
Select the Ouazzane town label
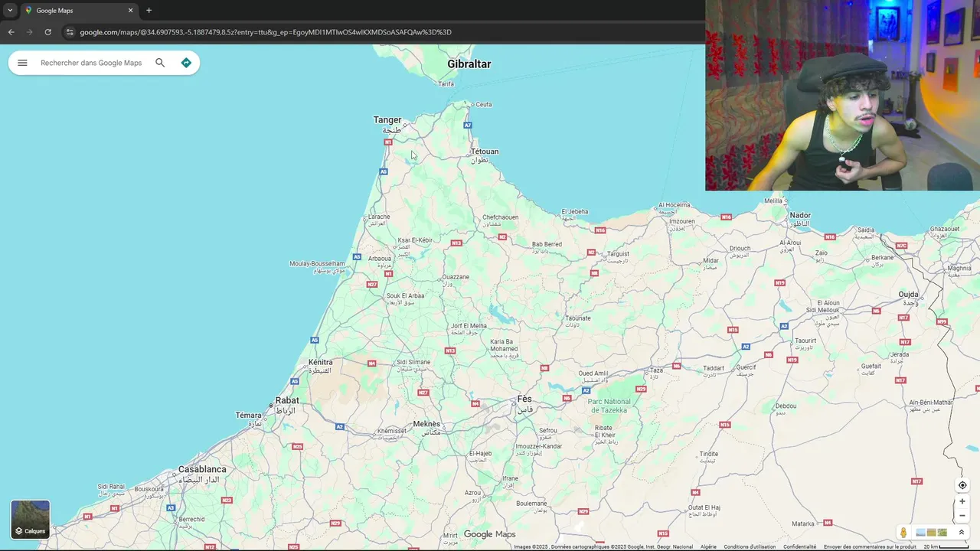(456, 277)
